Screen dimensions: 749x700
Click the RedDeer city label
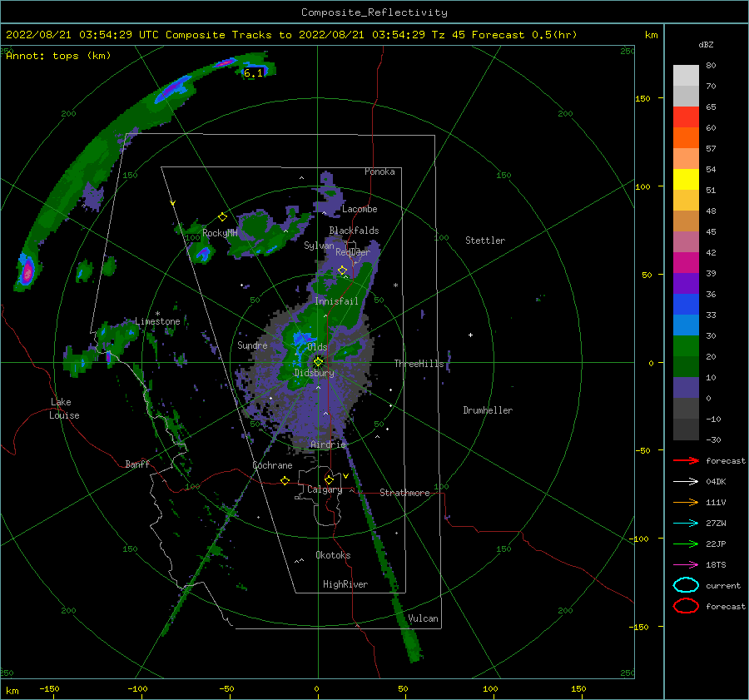[353, 252]
